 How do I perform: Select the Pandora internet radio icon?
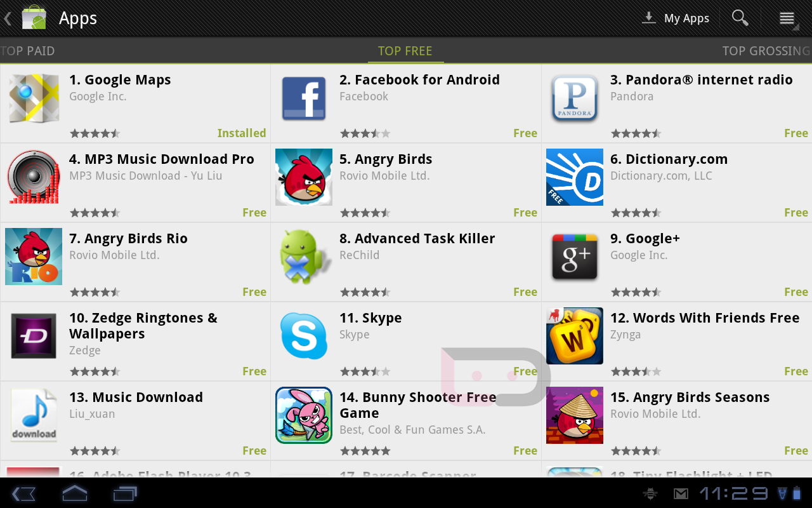575,98
